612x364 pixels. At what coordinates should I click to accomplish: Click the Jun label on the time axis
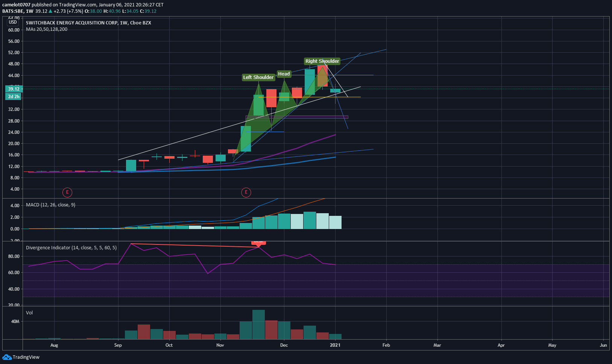(603, 345)
